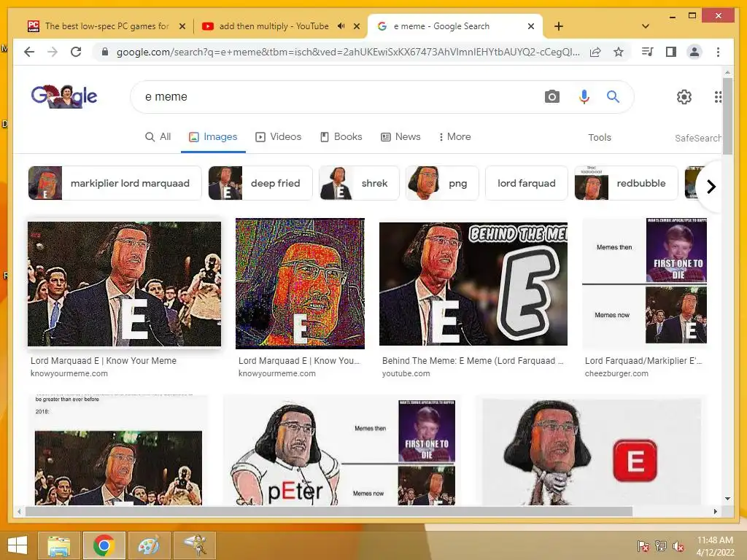
Task: Filter by deep fried chip
Action: coord(260,183)
